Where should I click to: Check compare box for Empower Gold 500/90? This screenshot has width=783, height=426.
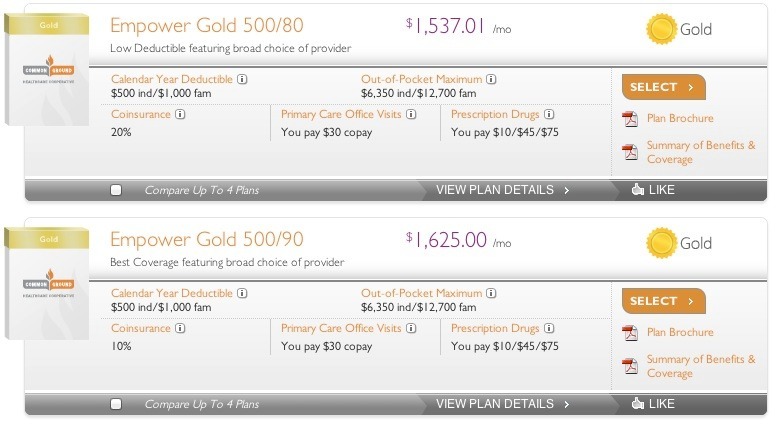(116, 404)
